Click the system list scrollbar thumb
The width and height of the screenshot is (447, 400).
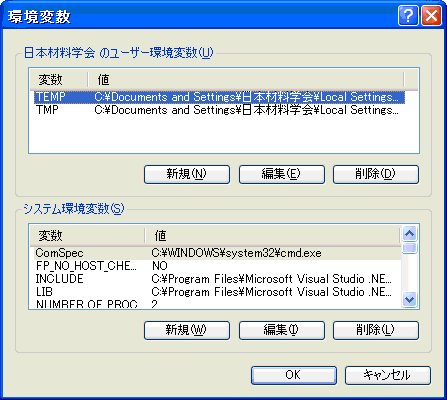(x=409, y=248)
